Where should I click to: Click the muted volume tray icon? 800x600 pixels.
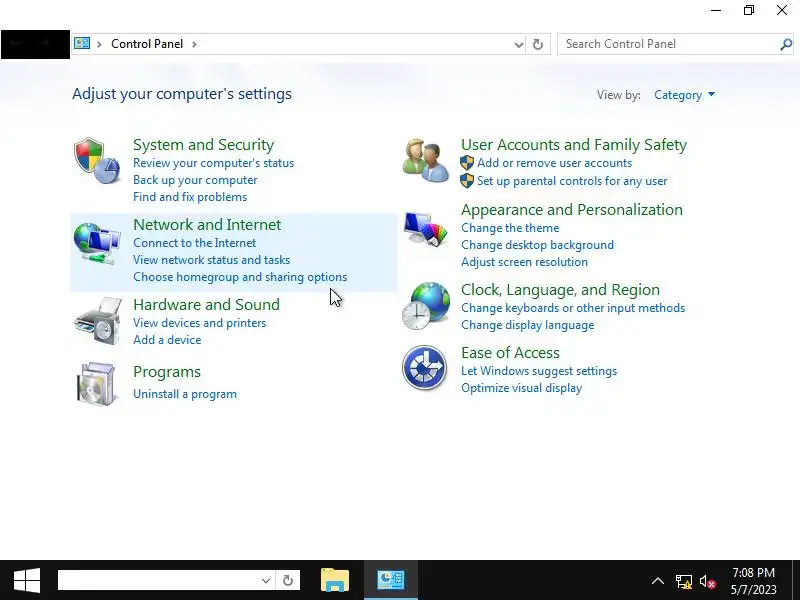[708, 581]
